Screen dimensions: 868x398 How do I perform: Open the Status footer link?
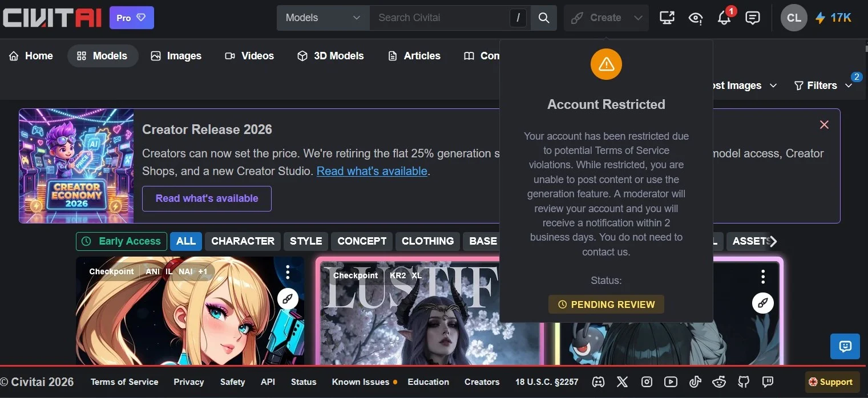[304, 382]
